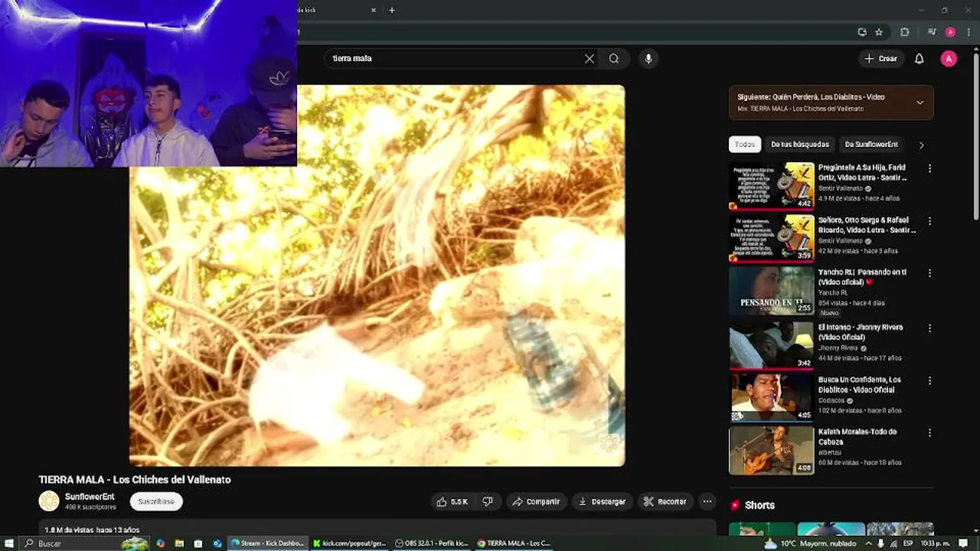Open Pregúntele A Su Hija thumbnail
This screenshot has width=980, height=551.
772,186
